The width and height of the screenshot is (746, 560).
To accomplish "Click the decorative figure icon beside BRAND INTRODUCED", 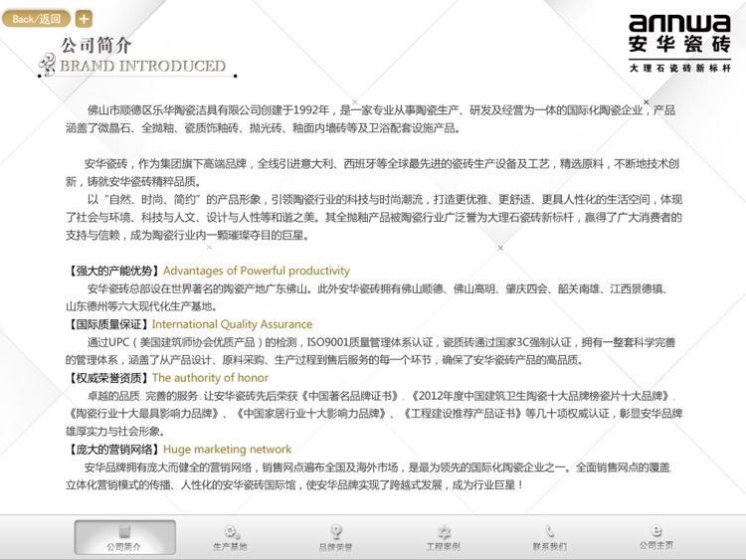I will [47, 66].
